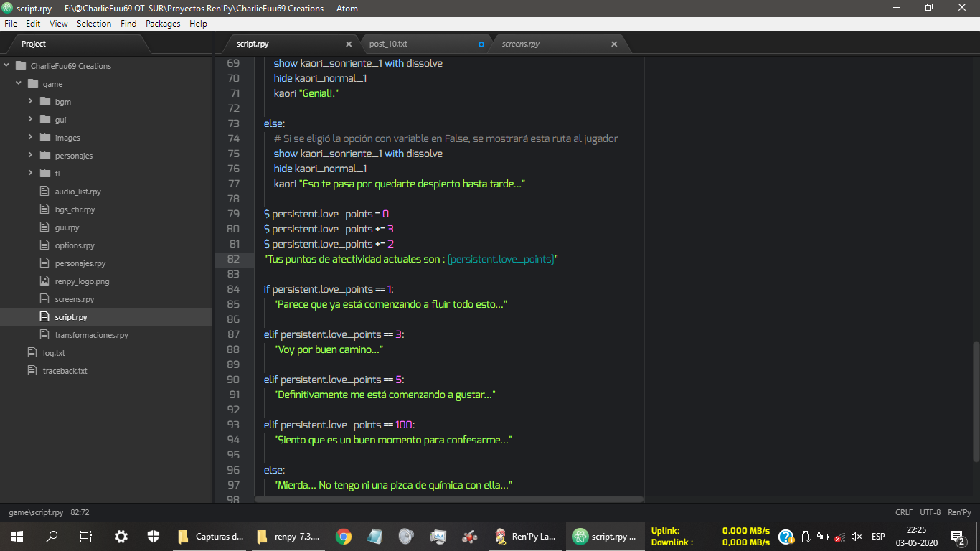980x551 pixels.
Task: Open renpy_logo.png image file
Action: pos(82,281)
